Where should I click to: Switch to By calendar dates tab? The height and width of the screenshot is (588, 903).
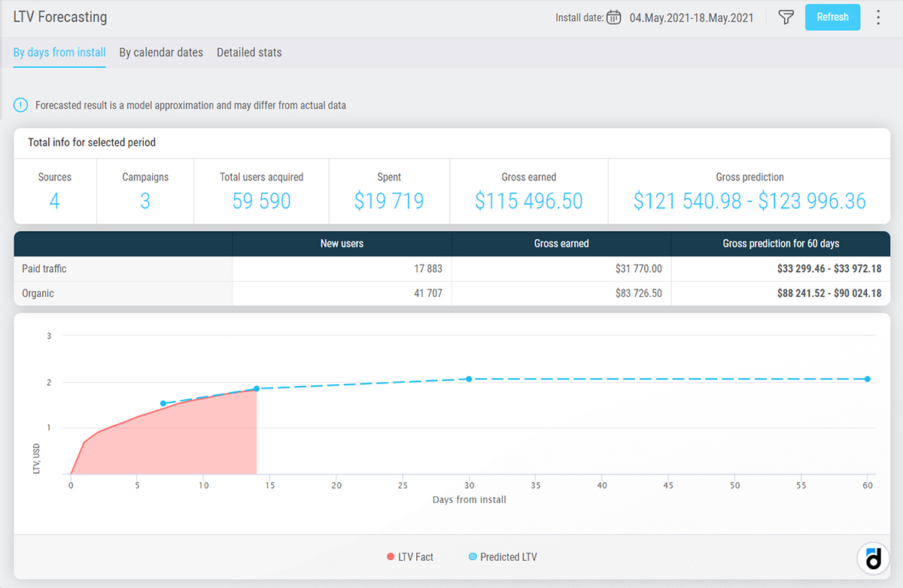161,53
